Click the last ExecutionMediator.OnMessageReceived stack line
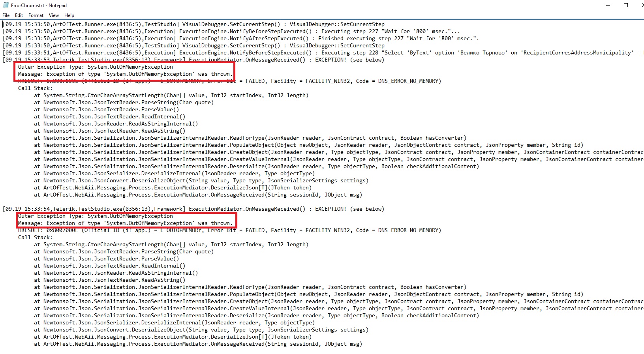 [x=197, y=344]
